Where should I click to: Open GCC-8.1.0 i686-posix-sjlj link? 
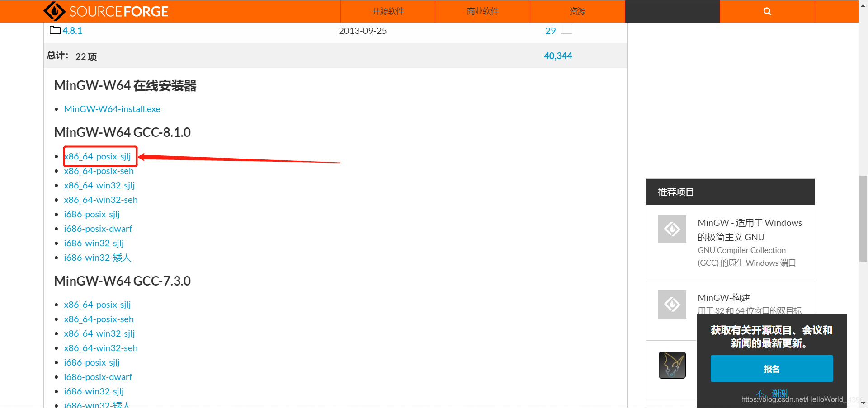(92, 214)
